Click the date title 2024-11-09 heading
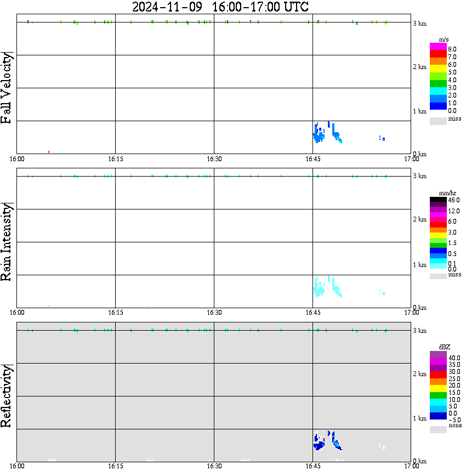 click(x=167, y=7)
